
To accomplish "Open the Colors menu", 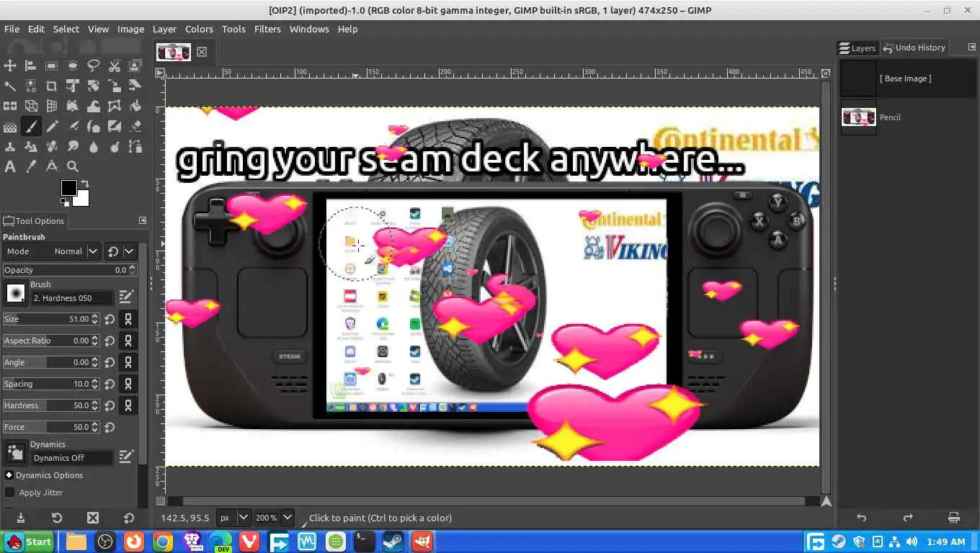I will tap(199, 29).
